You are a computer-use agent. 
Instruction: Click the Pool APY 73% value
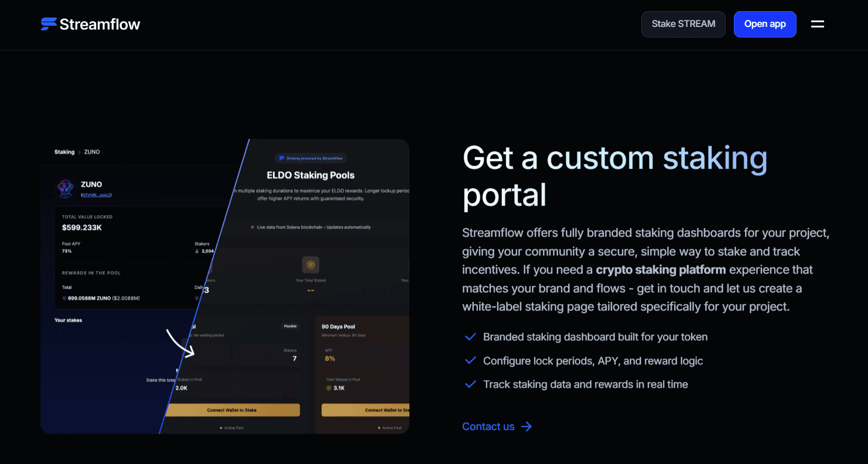click(67, 251)
